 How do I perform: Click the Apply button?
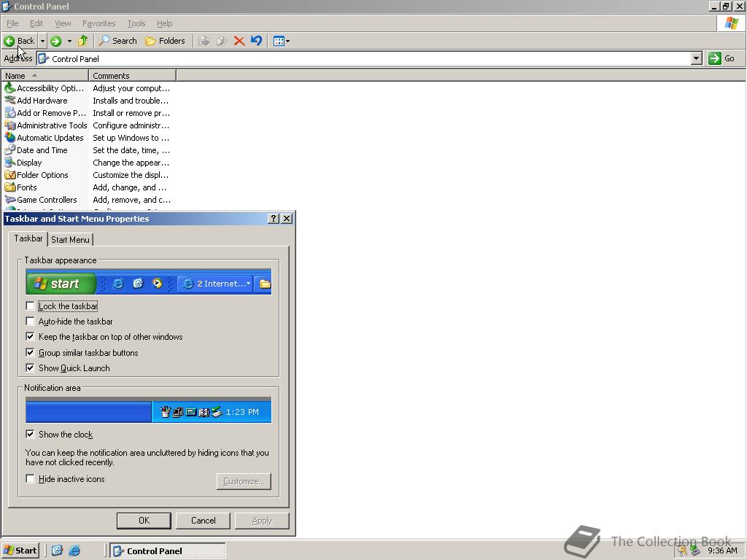(262, 521)
